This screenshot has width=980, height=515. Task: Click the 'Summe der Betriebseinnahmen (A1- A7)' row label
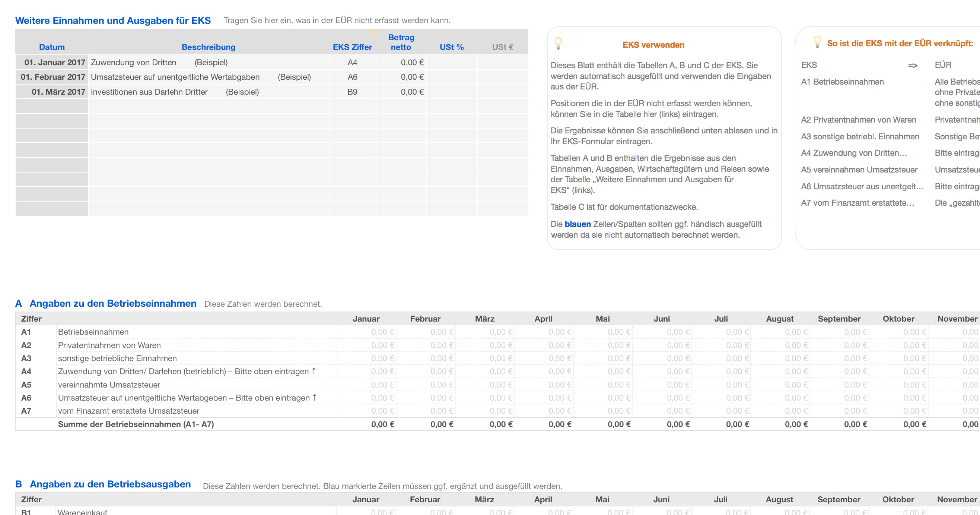click(x=136, y=424)
